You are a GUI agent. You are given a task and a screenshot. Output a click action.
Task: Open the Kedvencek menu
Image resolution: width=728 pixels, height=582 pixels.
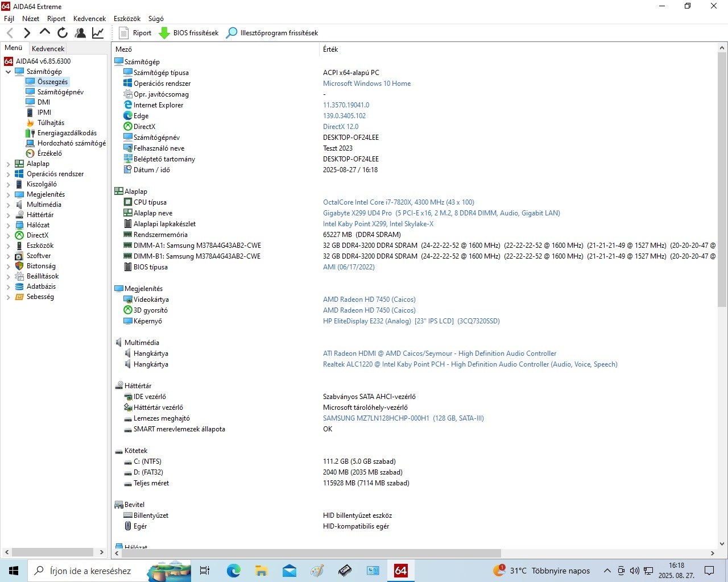pos(90,19)
